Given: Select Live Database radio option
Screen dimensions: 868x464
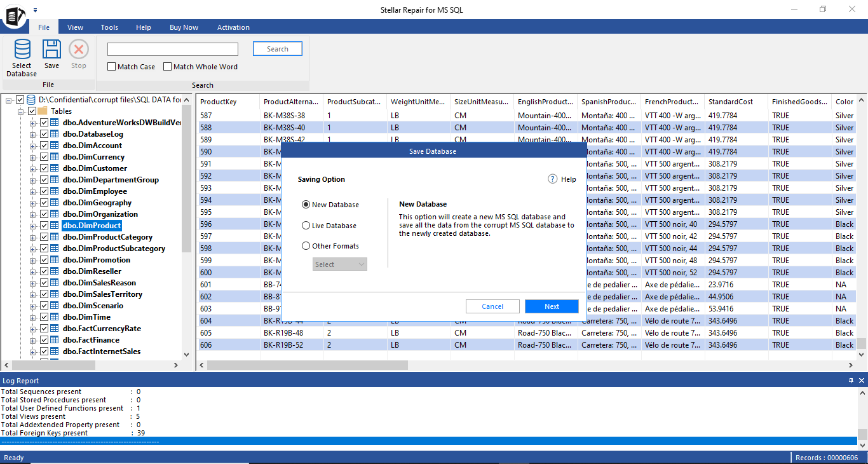Looking at the screenshot, I should [306, 226].
